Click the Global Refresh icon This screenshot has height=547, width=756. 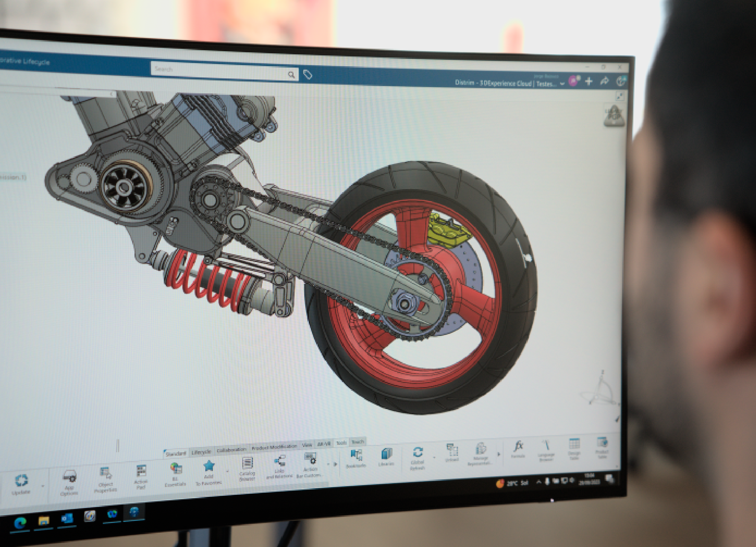point(418,452)
